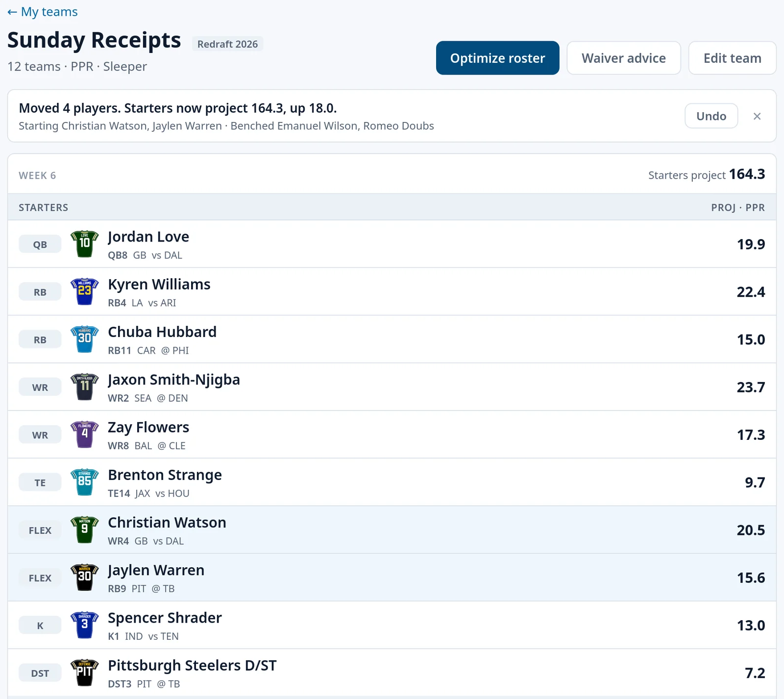Click the Redraft 2026 tag

(x=227, y=44)
